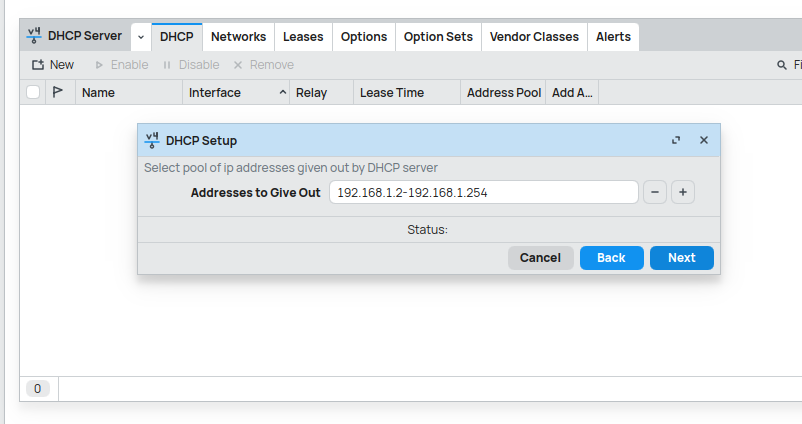Click the find magnifier icon
802x424 pixels.
point(782,65)
